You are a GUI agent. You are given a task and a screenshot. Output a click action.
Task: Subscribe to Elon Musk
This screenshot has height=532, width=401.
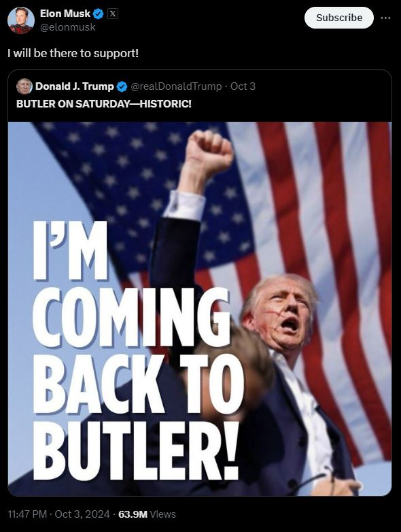[x=339, y=18]
